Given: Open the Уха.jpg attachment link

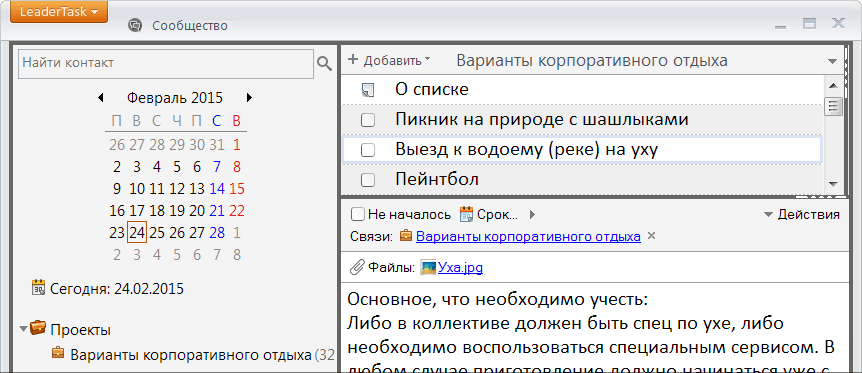Looking at the screenshot, I should tap(461, 268).
